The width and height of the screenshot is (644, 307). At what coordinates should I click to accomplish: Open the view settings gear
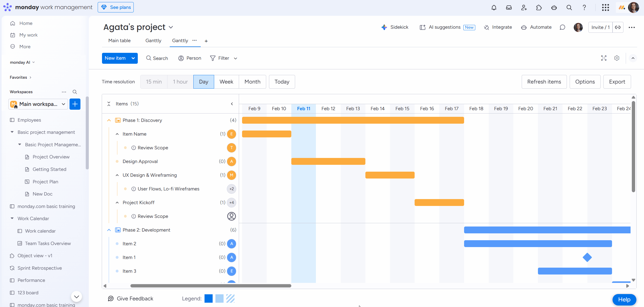(617, 58)
